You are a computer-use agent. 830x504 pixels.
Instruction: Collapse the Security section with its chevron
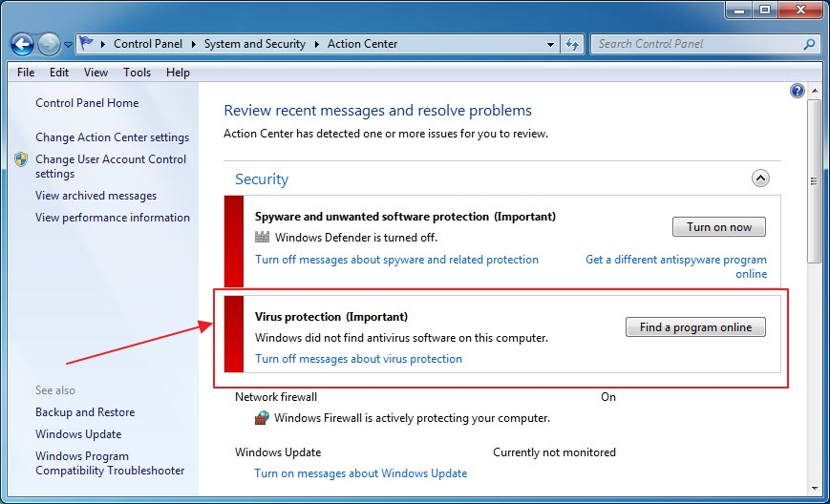pyautogui.click(x=760, y=178)
